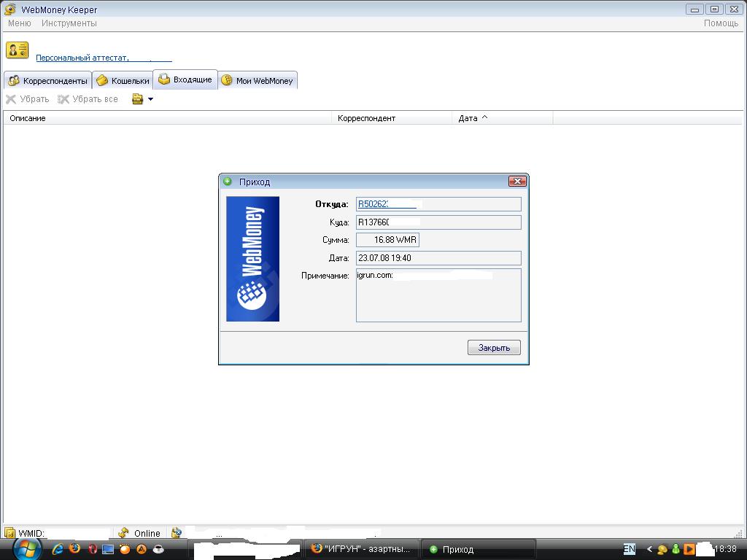Screen dimensions: 747x560
Task: Click the Online status icon in the status bar
Action: tap(124, 533)
